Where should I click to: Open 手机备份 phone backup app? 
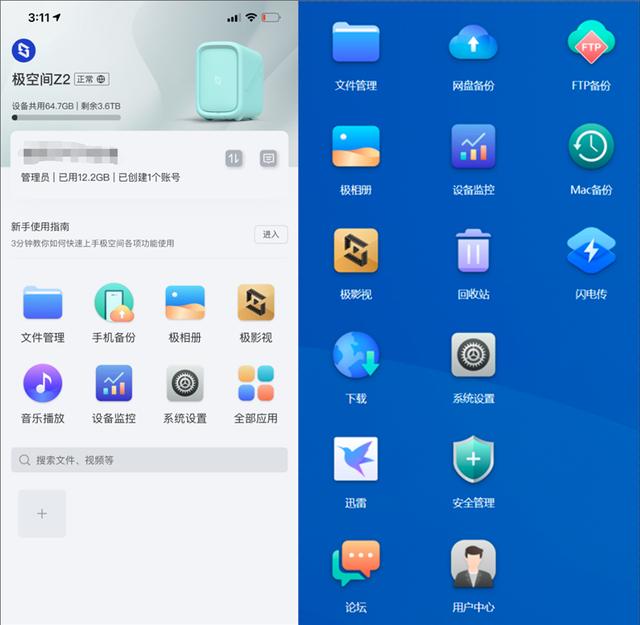tap(114, 303)
